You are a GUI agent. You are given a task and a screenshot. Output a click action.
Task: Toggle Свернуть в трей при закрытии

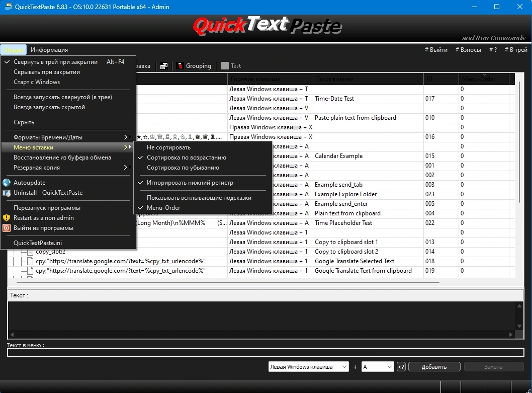[x=68, y=62]
